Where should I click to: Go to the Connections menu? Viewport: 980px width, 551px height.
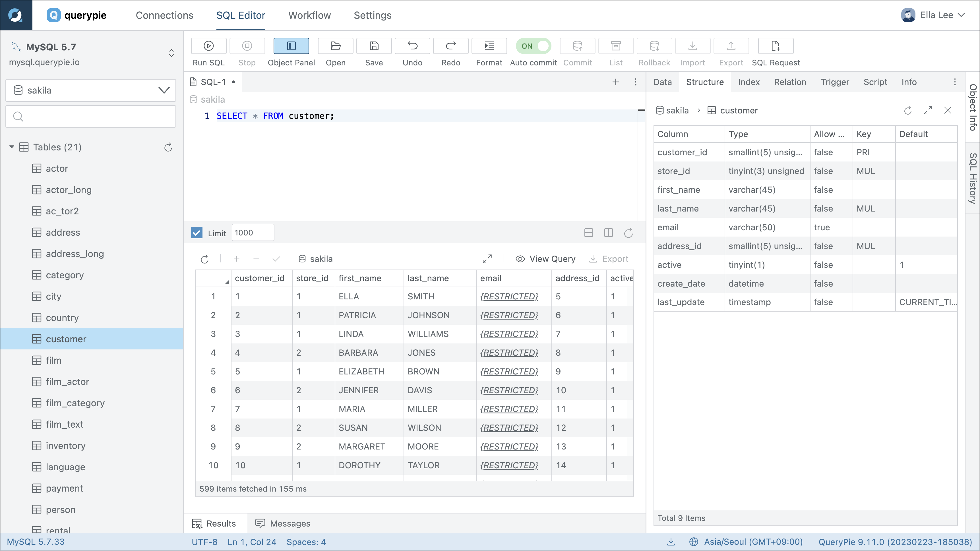click(164, 15)
